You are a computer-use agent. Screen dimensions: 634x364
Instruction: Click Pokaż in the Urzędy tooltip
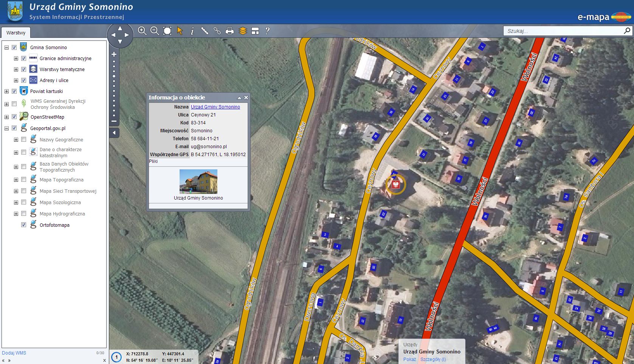click(409, 359)
